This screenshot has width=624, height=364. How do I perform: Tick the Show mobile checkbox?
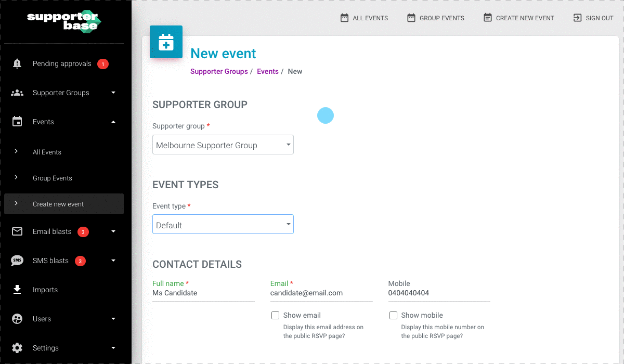(x=394, y=315)
